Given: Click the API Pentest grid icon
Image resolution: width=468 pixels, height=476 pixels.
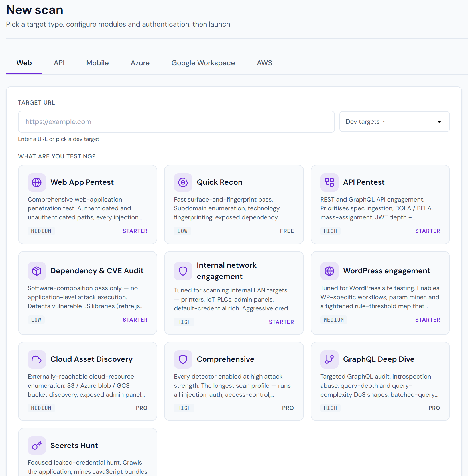Looking at the screenshot, I should pos(329,182).
